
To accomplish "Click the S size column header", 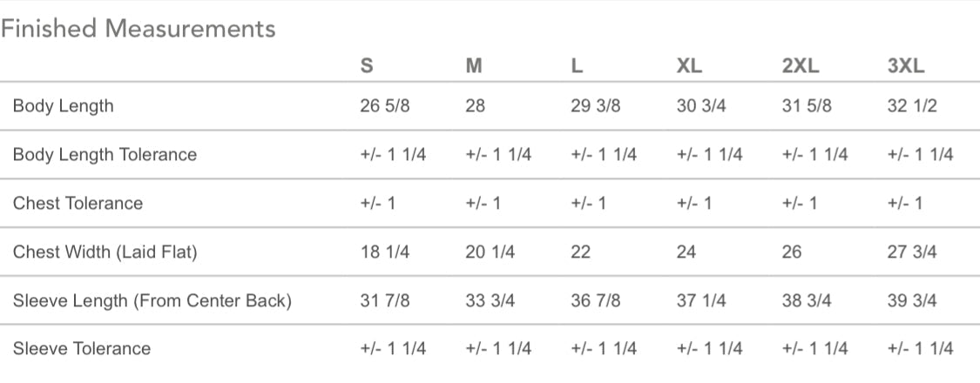I will pyautogui.click(x=367, y=65).
